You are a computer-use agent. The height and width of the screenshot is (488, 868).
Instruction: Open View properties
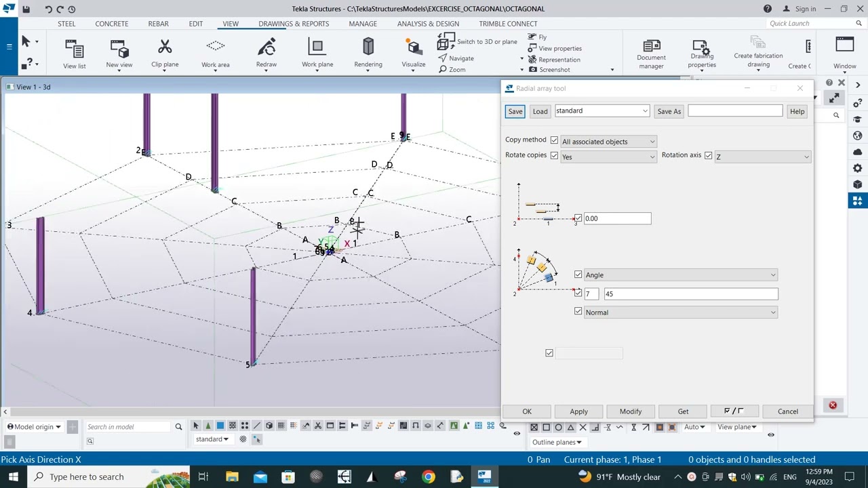(555, 48)
